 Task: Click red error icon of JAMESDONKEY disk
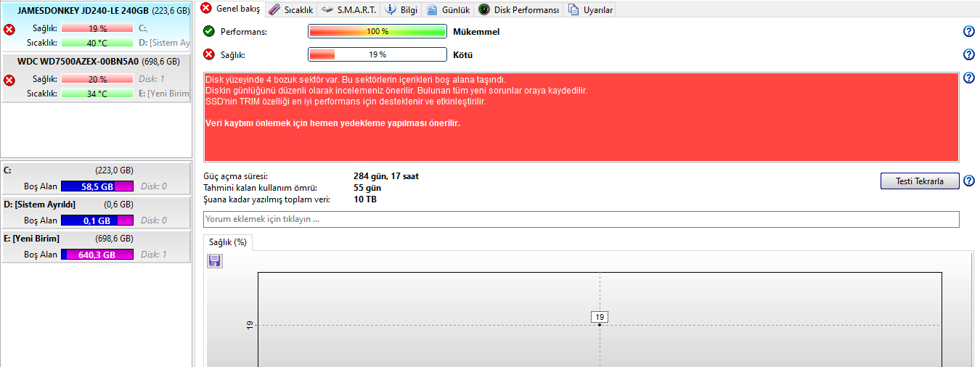[9, 30]
